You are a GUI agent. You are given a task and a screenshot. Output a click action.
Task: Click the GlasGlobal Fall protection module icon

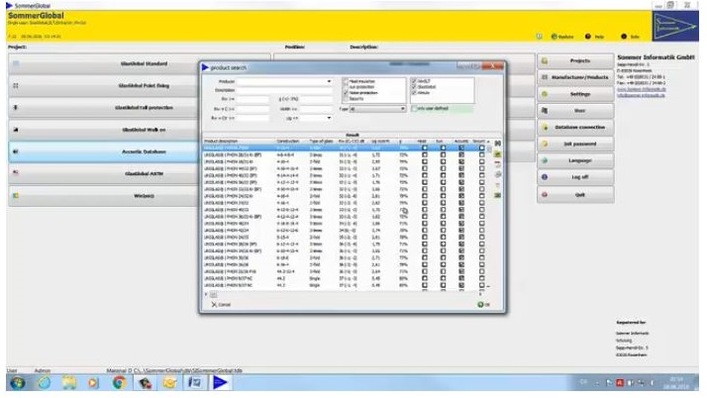tap(16, 108)
